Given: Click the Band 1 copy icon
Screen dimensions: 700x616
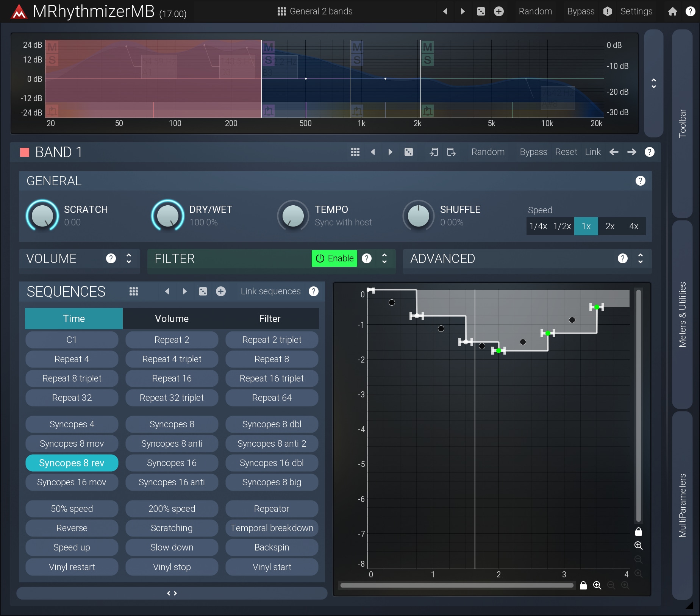Looking at the screenshot, I should click(x=434, y=152).
